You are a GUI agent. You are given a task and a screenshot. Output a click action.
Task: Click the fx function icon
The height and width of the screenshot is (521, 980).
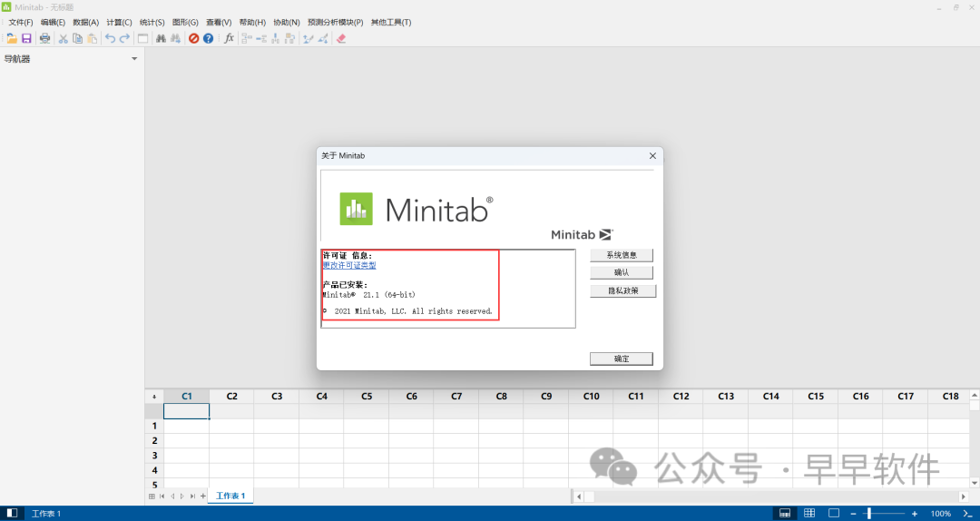(x=230, y=38)
